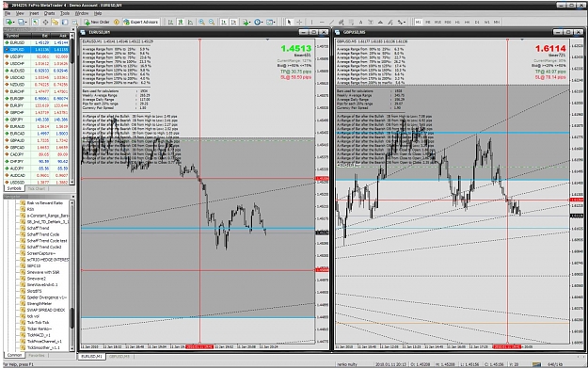Toggle the Terminal panel icon
The image size is (588, 369).
(65, 23)
